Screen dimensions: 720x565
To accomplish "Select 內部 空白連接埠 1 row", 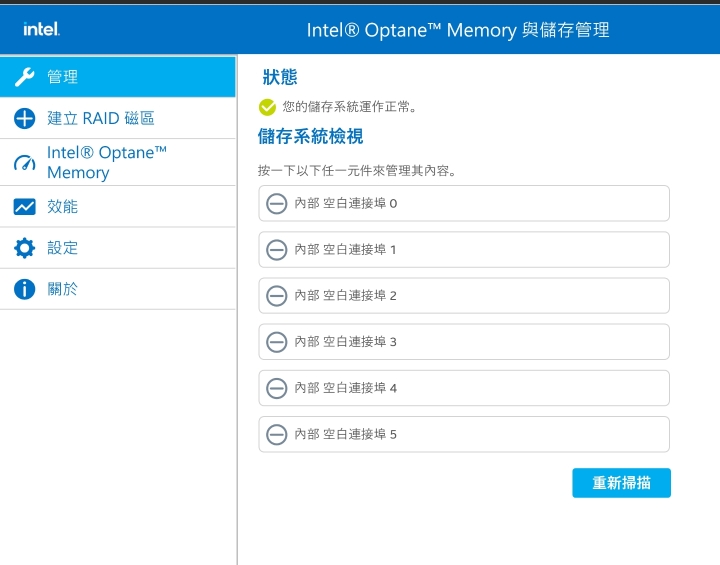I will [x=464, y=249].
